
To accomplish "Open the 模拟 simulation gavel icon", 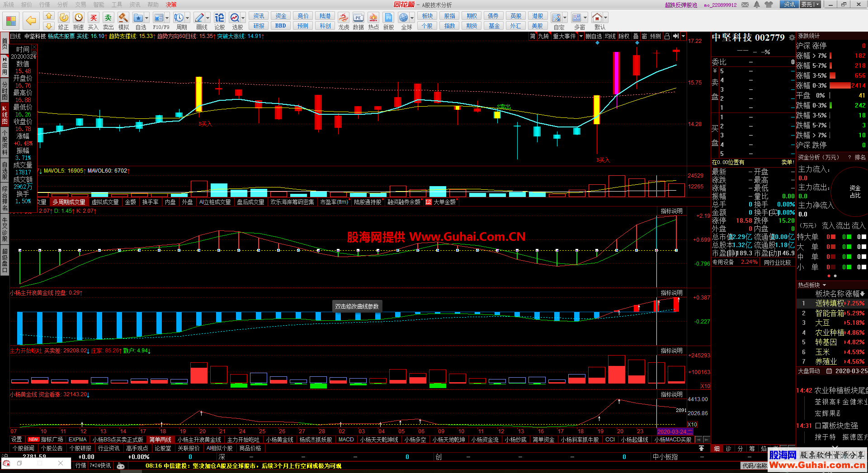I will (x=123, y=18).
